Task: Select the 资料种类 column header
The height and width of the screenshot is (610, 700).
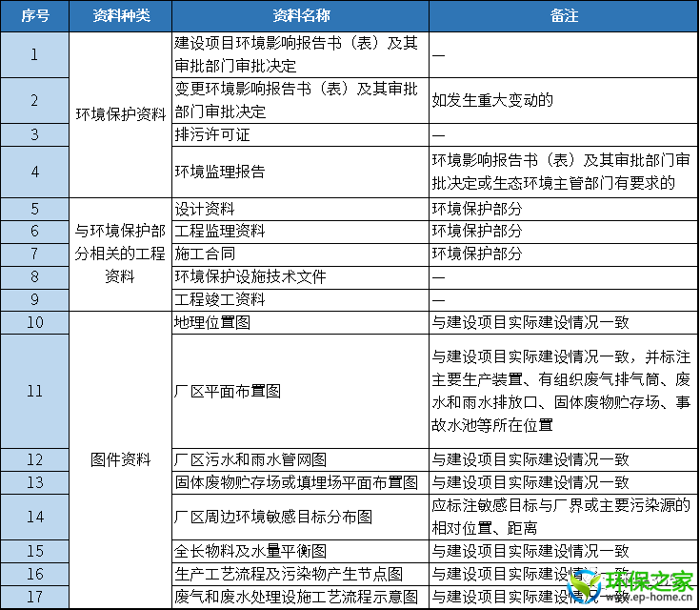Action: [121, 16]
